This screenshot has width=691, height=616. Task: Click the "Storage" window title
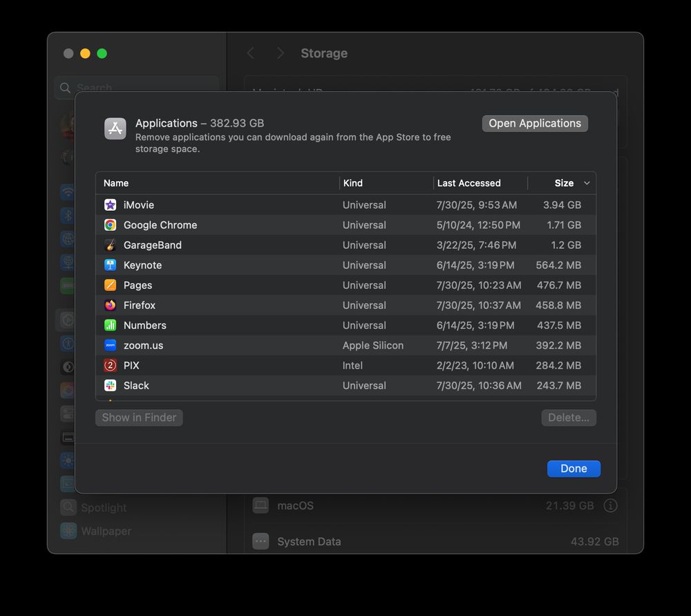324,53
